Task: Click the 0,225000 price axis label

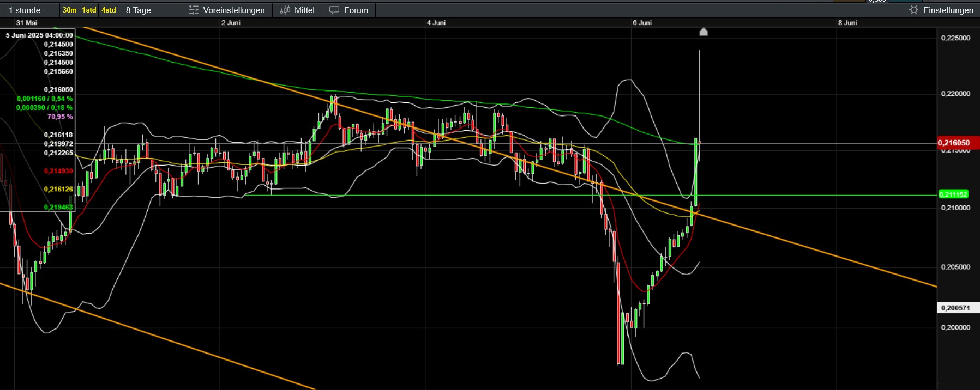Action: tap(956, 38)
